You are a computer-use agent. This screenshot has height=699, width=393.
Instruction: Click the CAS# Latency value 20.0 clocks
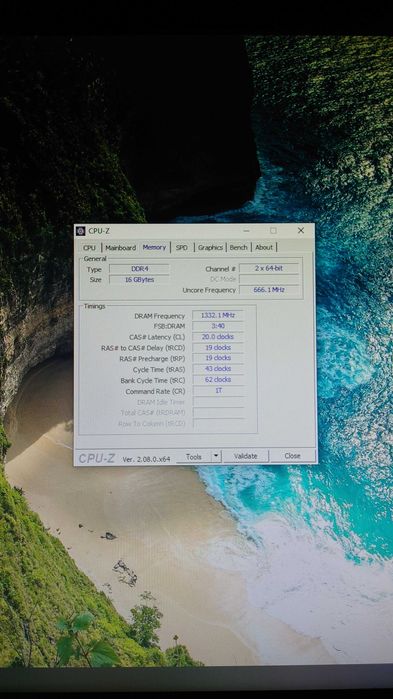218,337
